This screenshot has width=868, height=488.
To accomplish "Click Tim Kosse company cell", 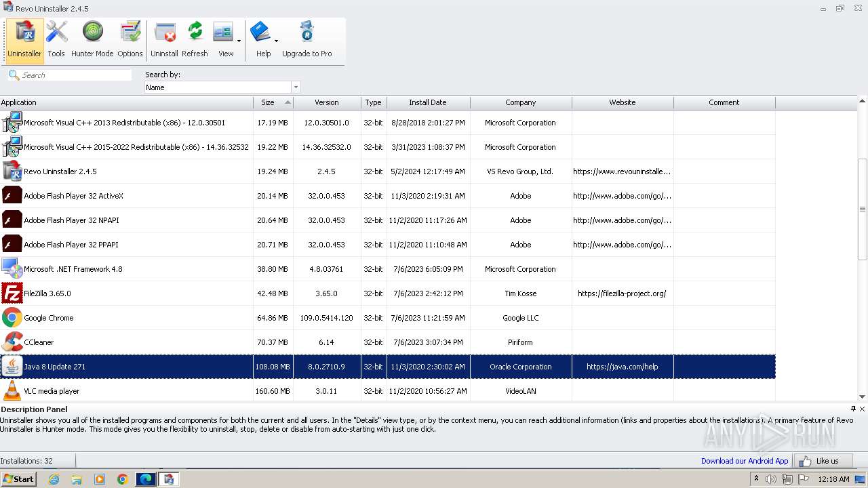I will coord(521,293).
